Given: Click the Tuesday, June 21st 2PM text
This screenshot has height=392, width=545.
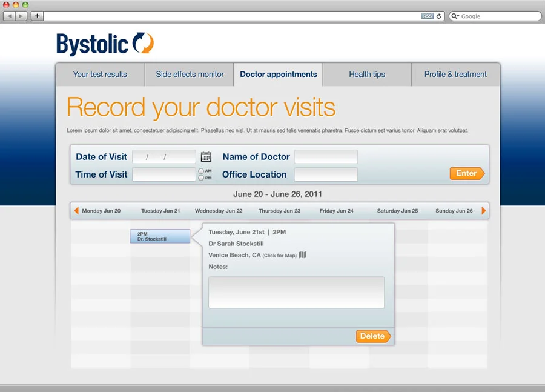Looking at the screenshot, I should [247, 232].
